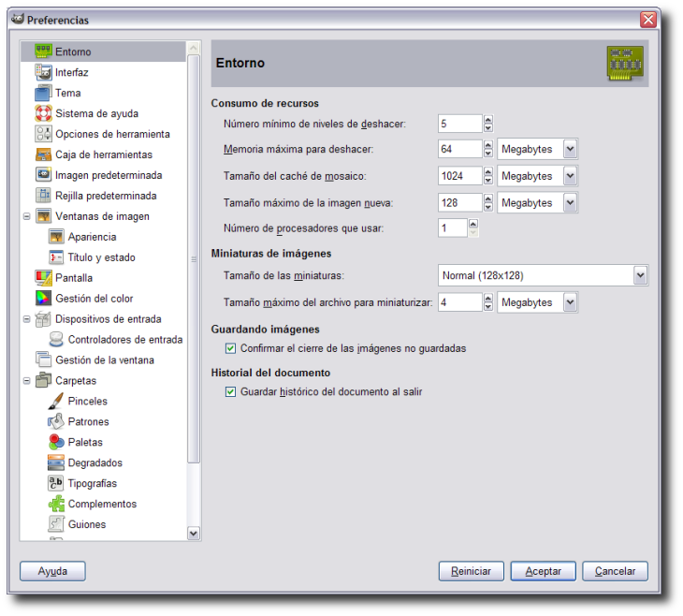Image resolution: width=683 pixels, height=616 pixels.
Task: Select the Pinceles brush icon
Action: pyautogui.click(x=56, y=401)
